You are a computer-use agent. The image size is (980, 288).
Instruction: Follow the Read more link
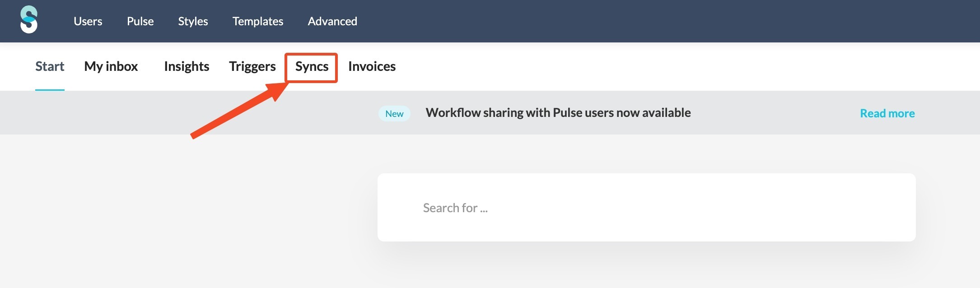coord(887,113)
